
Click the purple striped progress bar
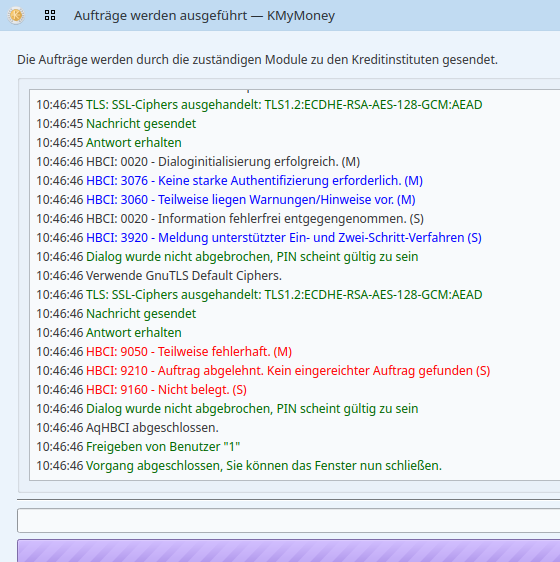tap(288, 551)
